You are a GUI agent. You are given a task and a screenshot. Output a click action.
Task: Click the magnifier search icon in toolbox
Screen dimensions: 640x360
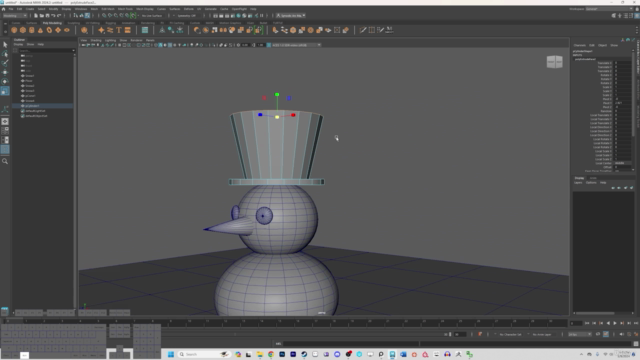(x=5, y=161)
